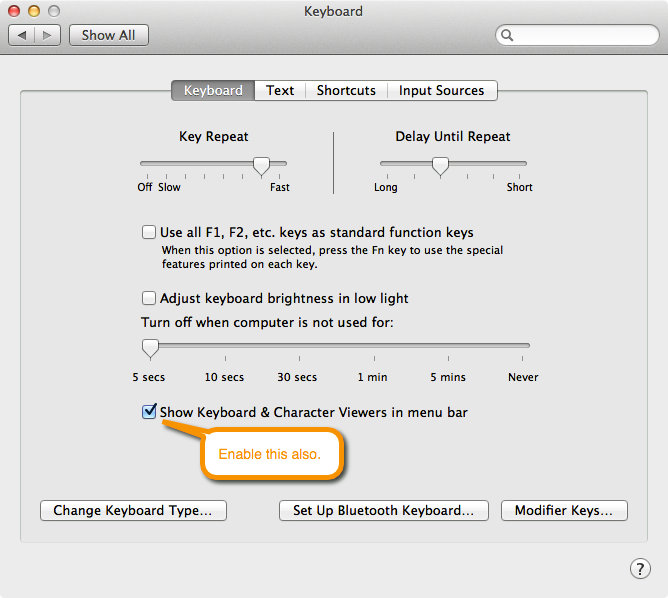Click the Show All button

pos(108,35)
